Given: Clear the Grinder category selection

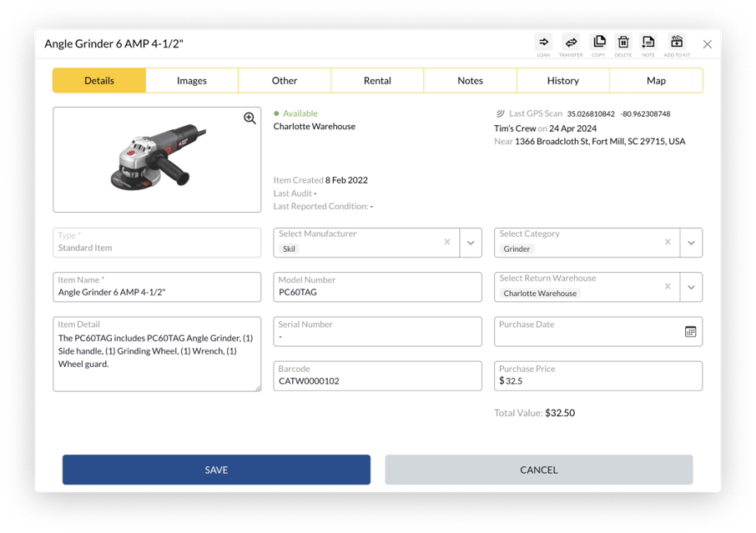Looking at the screenshot, I should [668, 242].
